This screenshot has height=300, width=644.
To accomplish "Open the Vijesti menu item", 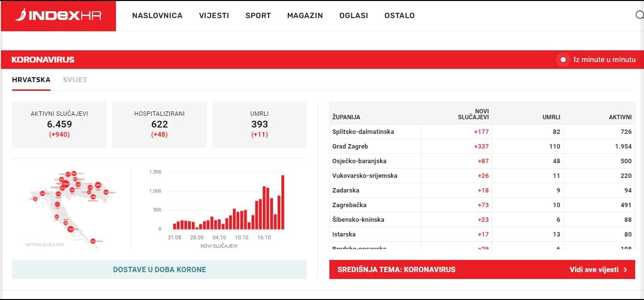I will (214, 16).
